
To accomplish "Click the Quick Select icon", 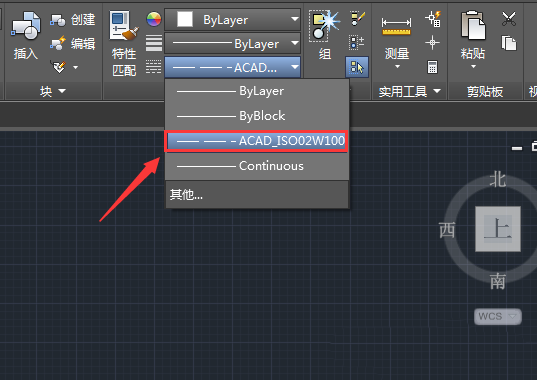I will [433, 19].
